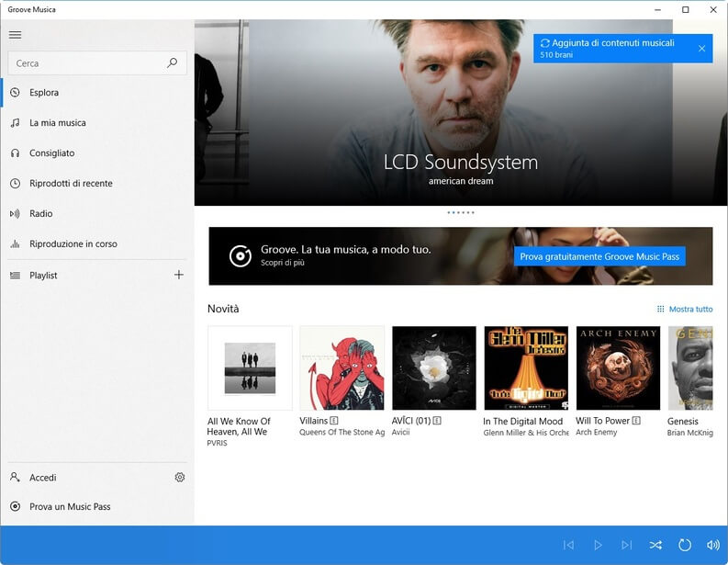Click the search magnifier icon
The width and height of the screenshot is (728, 565).
(x=173, y=62)
